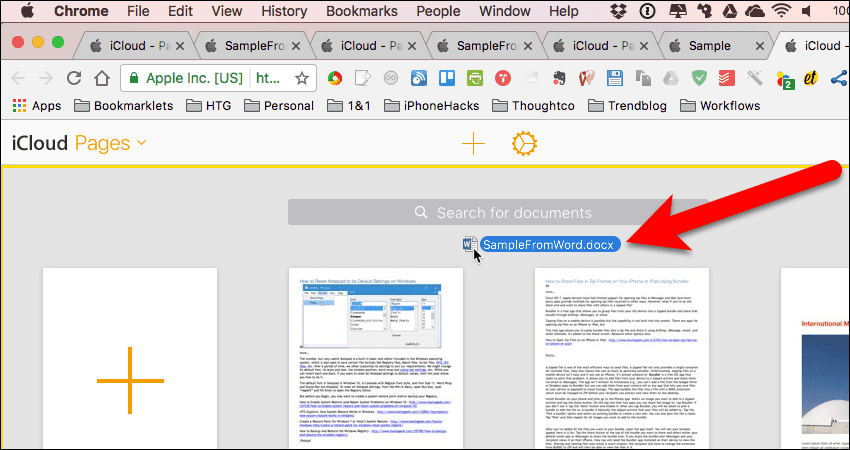Open the 1&1 bookmark folder
850x450 pixels.
349,106
